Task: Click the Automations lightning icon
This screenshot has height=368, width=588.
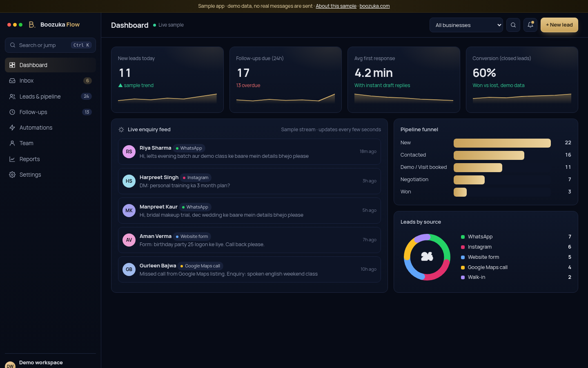Action: (x=12, y=128)
